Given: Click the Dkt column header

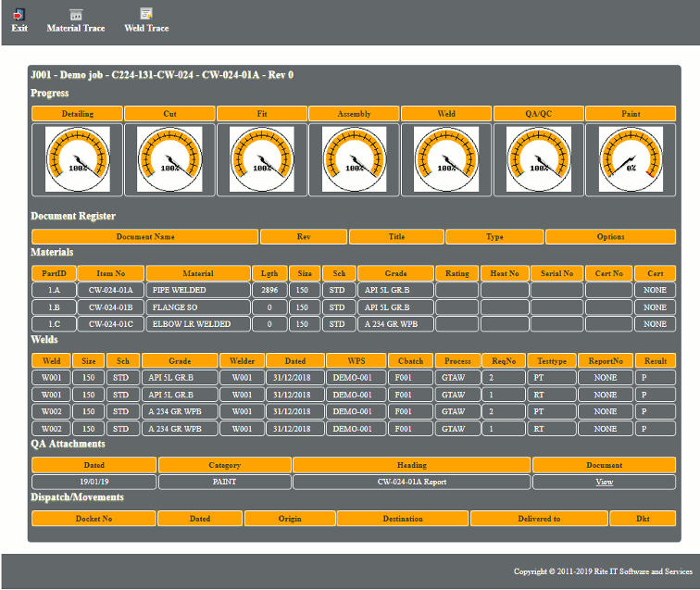Looking at the screenshot, I should coord(643,519).
